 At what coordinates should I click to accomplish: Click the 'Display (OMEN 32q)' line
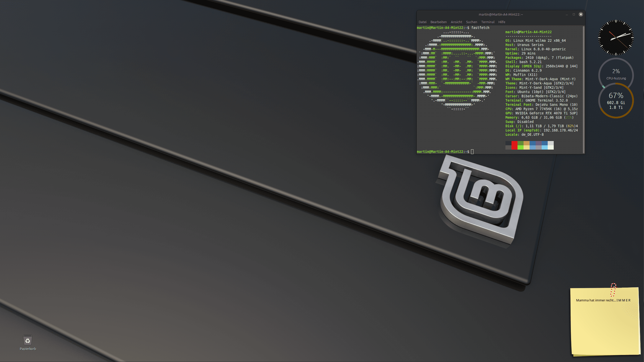541,66
